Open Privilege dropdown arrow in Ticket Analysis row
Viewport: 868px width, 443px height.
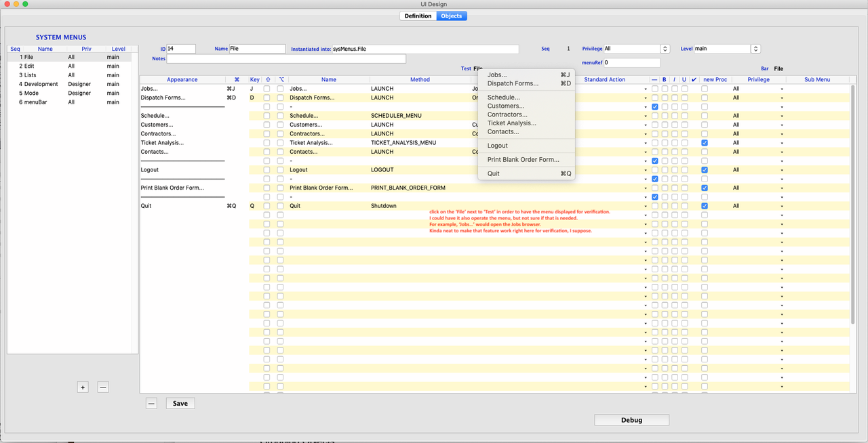coord(781,144)
